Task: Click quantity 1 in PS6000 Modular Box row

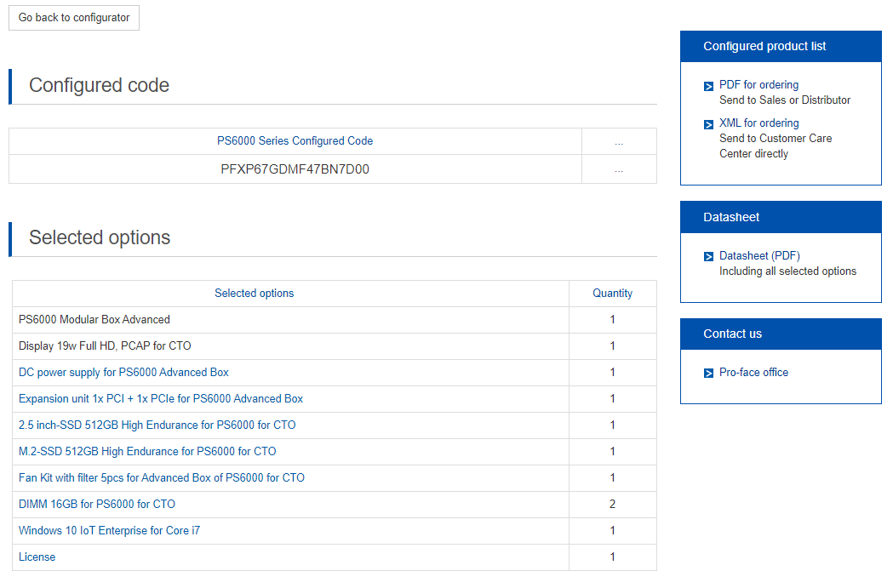Action: click(612, 319)
